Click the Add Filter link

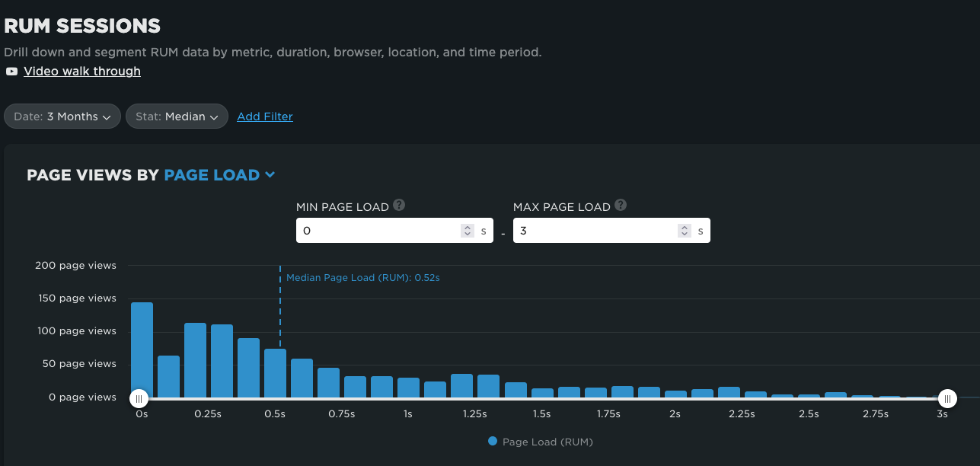[x=265, y=116]
